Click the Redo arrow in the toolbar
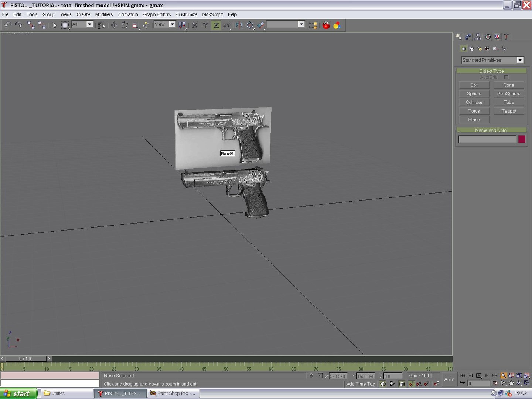 tap(18, 25)
